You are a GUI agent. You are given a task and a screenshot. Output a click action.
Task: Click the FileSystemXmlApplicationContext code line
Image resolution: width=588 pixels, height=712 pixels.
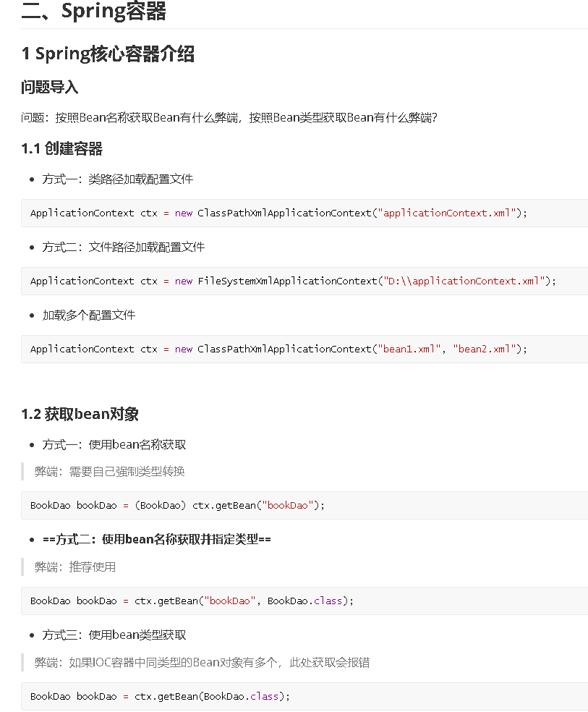(x=293, y=281)
